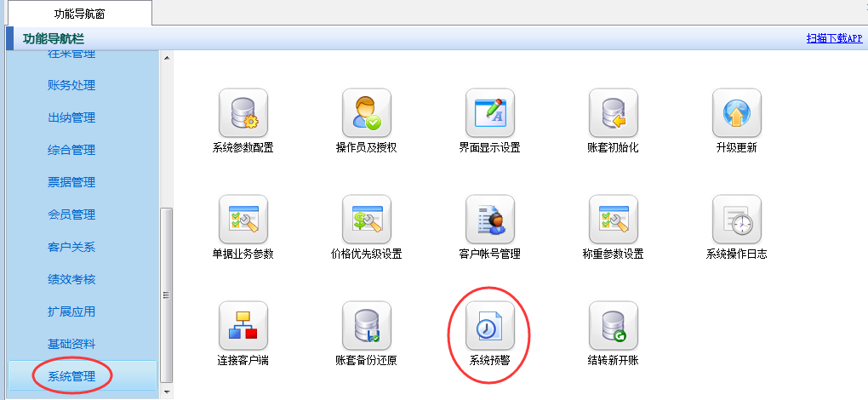
Task: Click the 扫描下载APP link
Action: click(834, 38)
